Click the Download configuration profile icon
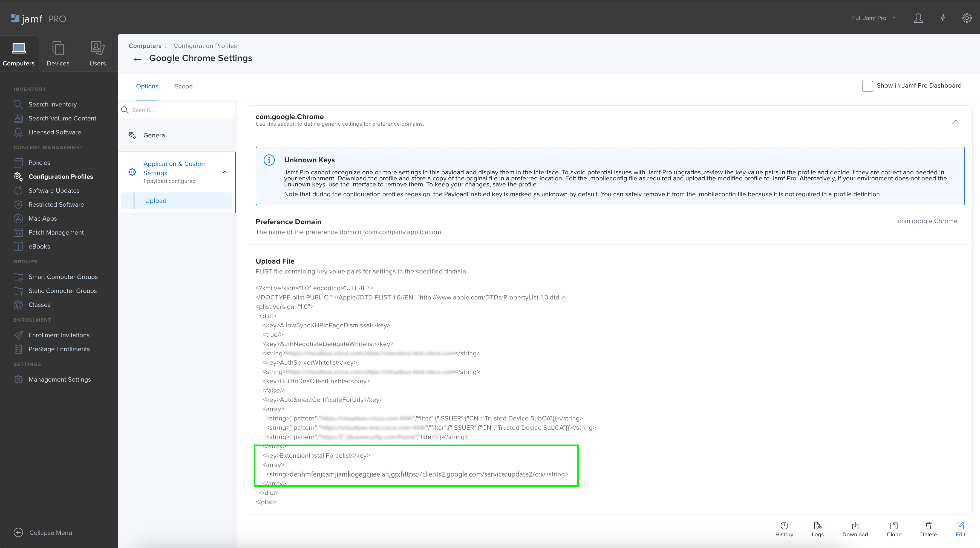The image size is (980, 548). click(855, 527)
